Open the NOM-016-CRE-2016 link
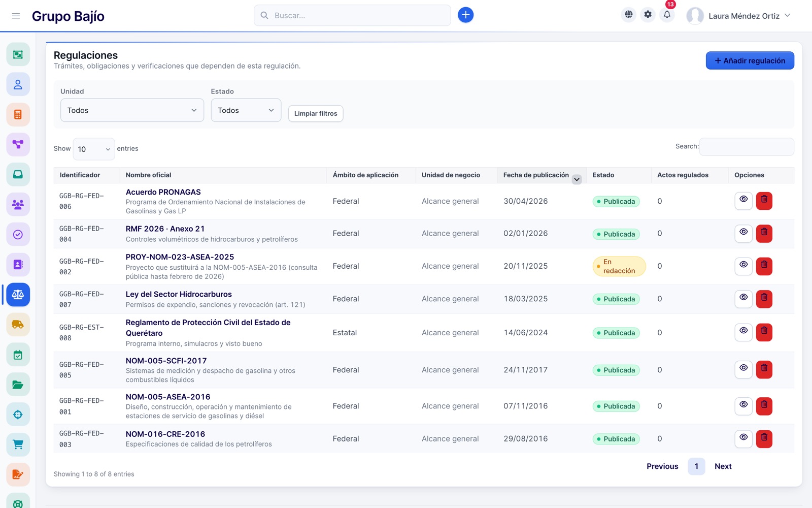 coord(165,434)
